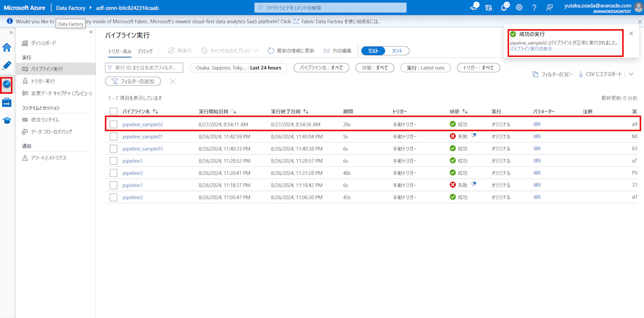Check the pipeline2 11:20:41 PM row checkbox
644x318 pixels.
point(113,173)
